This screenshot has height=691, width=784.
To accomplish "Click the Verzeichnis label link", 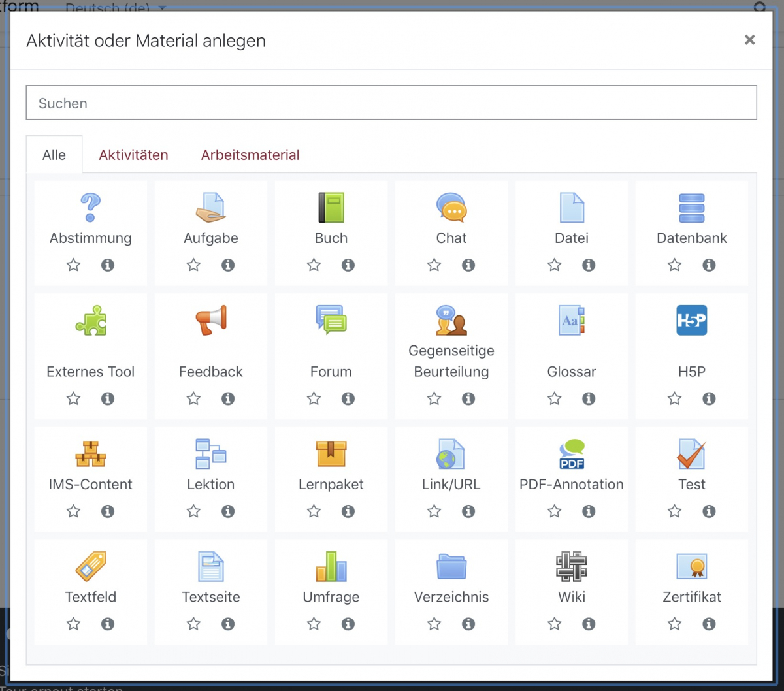I will (x=451, y=597).
